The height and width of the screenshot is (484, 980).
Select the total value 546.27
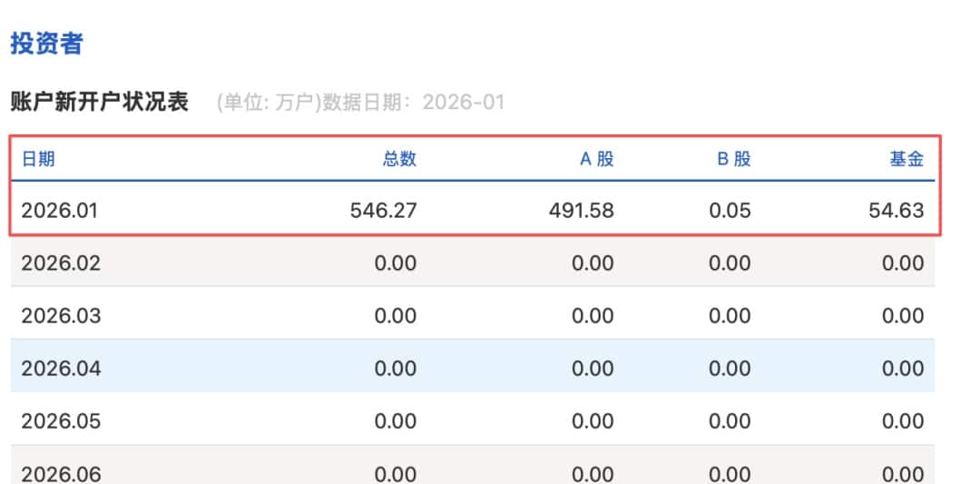point(383,211)
